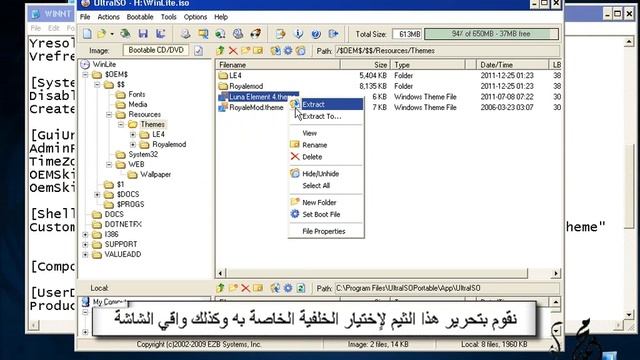The width and height of the screenshot is (640, 360).
Task: Click the Save floppy disk toolbar icon
Action: pos(143,34)
